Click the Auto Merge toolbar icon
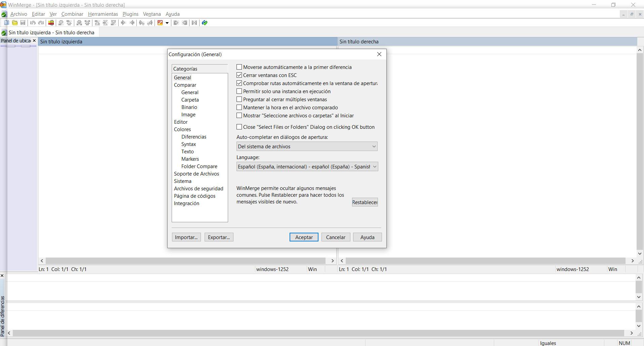Screen dimensions: 644x346 coord(194,23)
